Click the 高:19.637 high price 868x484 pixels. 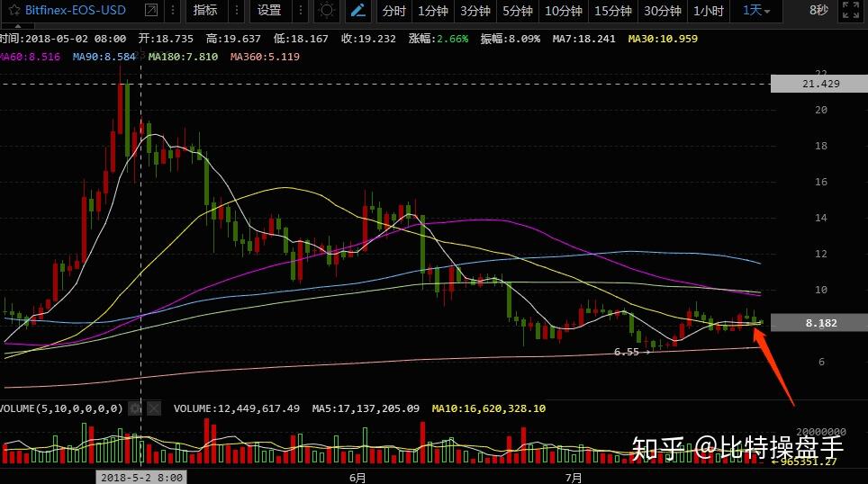(233, 39)
